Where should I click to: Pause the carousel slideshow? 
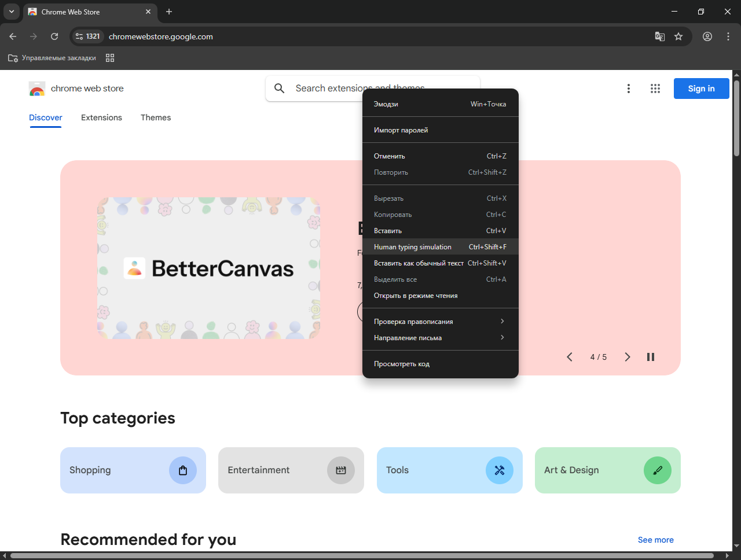pyautogui.click(x=651, y=357)
